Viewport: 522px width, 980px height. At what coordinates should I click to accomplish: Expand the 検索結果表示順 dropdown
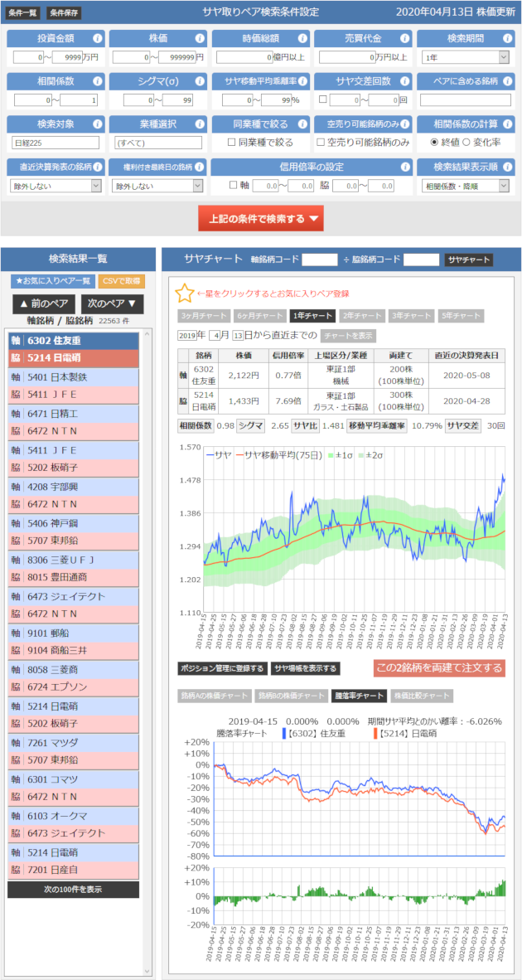tap(466, 186)
